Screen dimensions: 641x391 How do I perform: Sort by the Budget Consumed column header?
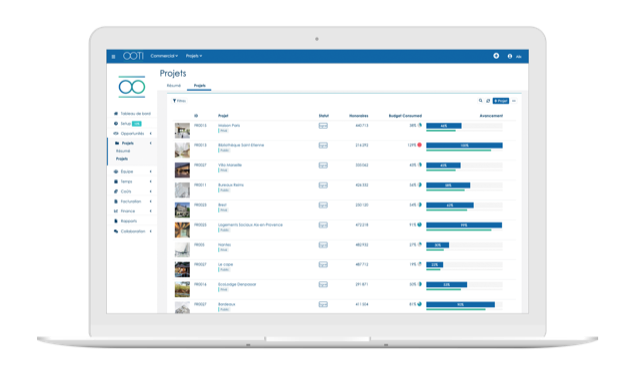click(x=405, y=116)
